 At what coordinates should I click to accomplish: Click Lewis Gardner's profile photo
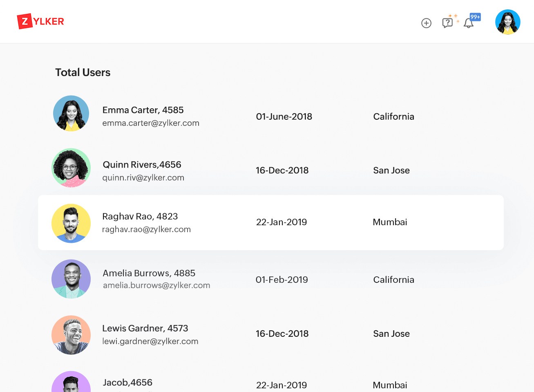point(71,335)
